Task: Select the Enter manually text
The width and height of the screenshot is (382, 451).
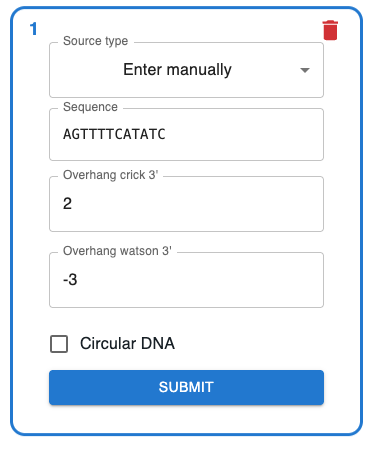Action: 177,70
